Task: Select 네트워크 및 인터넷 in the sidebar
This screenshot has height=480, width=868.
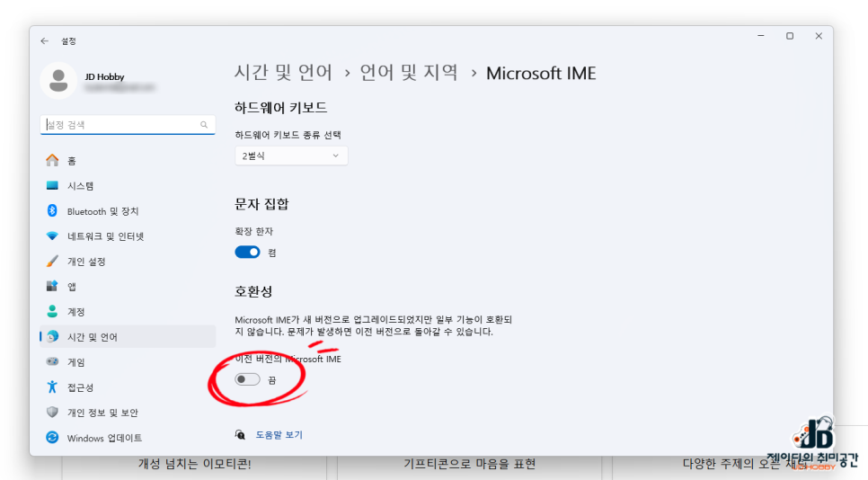Action: click(128, 236)
